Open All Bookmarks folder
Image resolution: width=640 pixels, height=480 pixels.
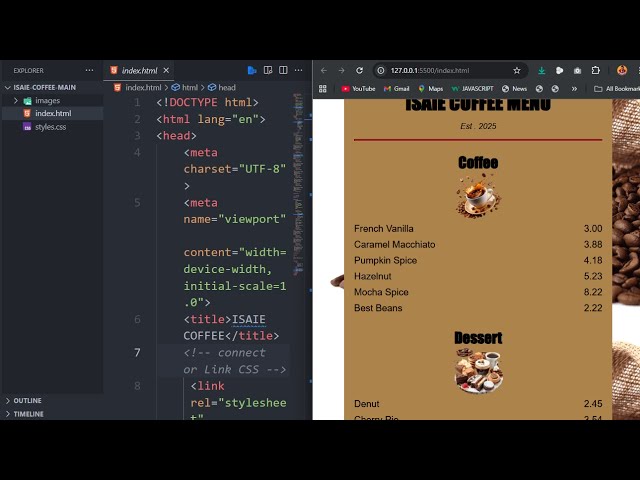click(x=617, y=89)
